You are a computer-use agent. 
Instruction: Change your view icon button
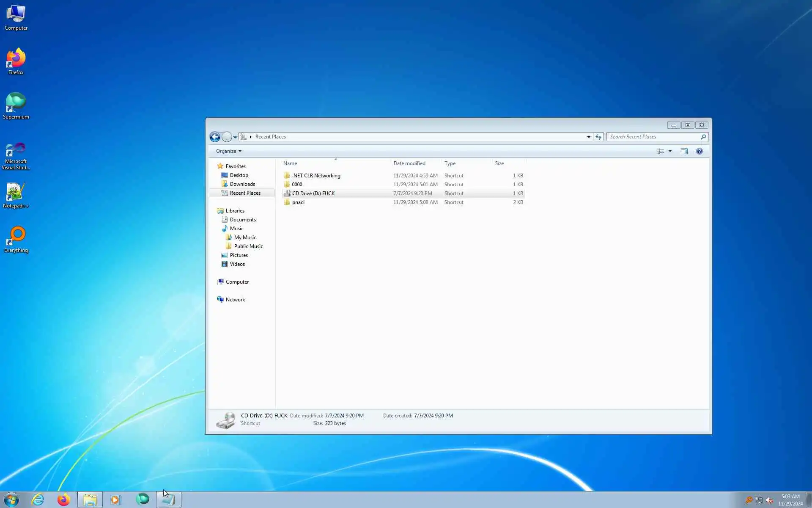(x=661, y=151)
